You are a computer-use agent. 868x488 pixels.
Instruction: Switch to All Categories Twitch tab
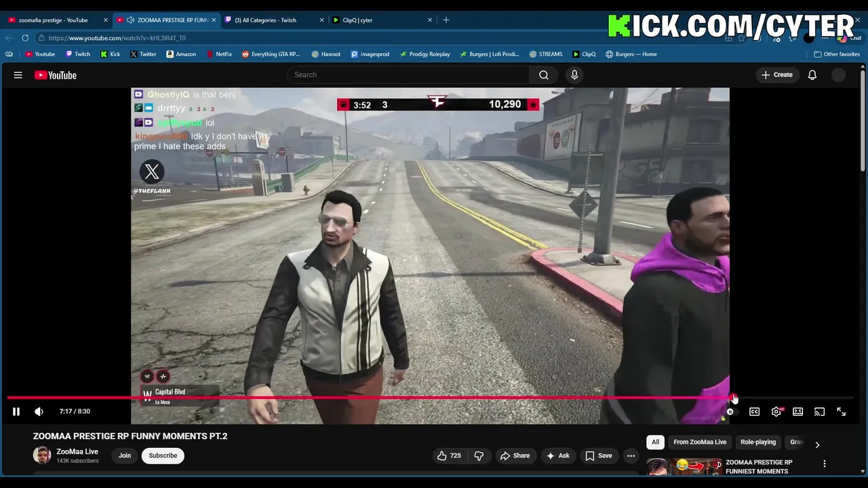(273, 20)
